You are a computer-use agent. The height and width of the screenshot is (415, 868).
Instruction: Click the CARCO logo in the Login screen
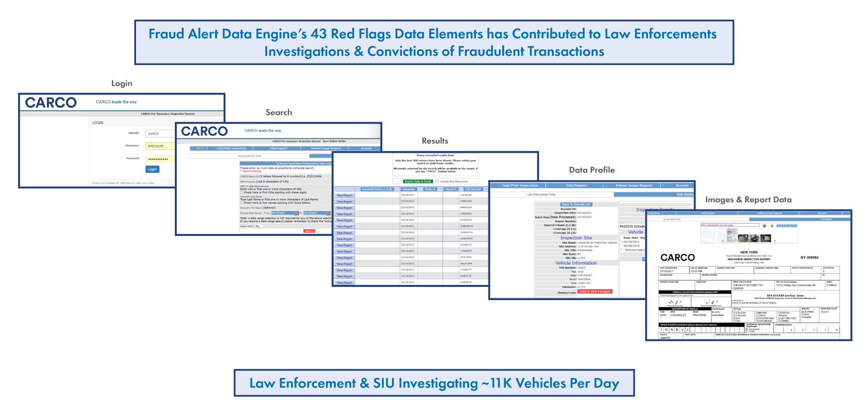click(51, 102)
